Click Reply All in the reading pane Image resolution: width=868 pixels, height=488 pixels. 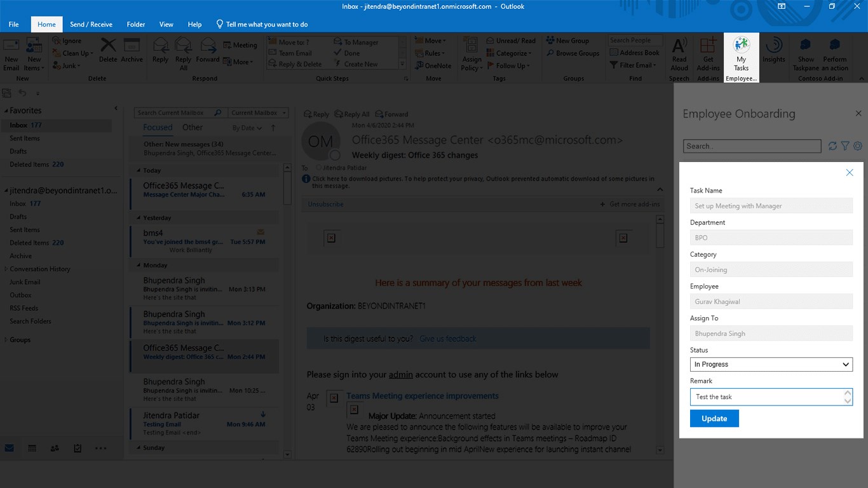tap(351, 114)
